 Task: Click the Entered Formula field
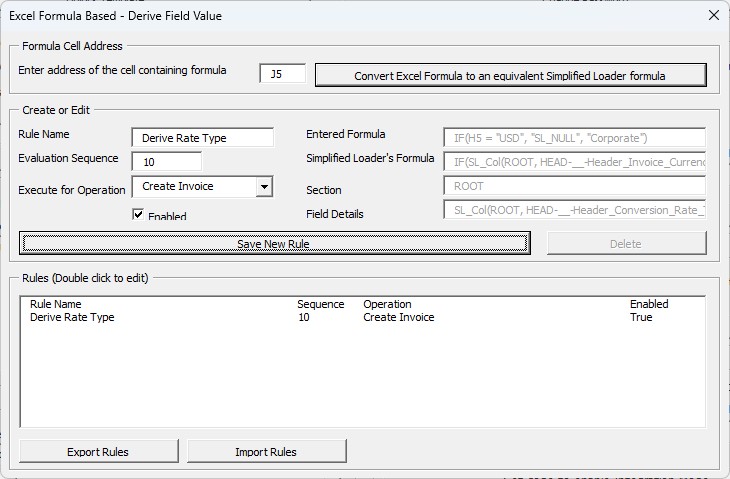(x=575, y=138)
